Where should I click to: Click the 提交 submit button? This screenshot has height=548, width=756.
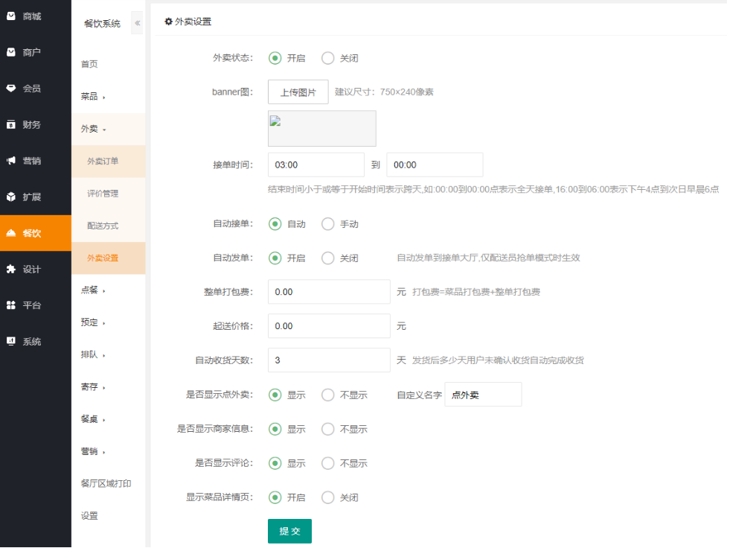289,531
